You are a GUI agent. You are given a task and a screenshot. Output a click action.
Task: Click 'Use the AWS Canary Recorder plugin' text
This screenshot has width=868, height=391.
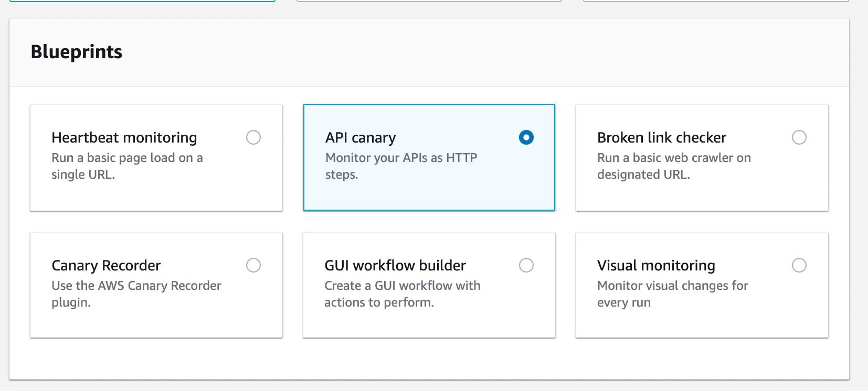(136, 294)
